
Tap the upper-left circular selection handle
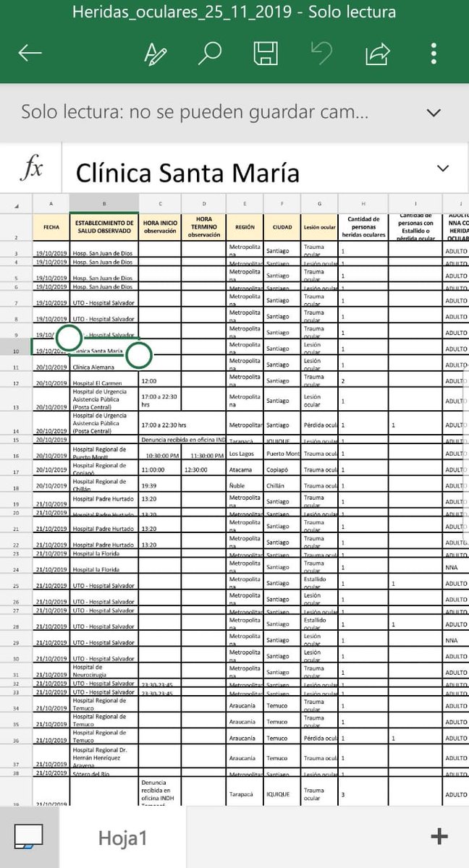(69, 336)
